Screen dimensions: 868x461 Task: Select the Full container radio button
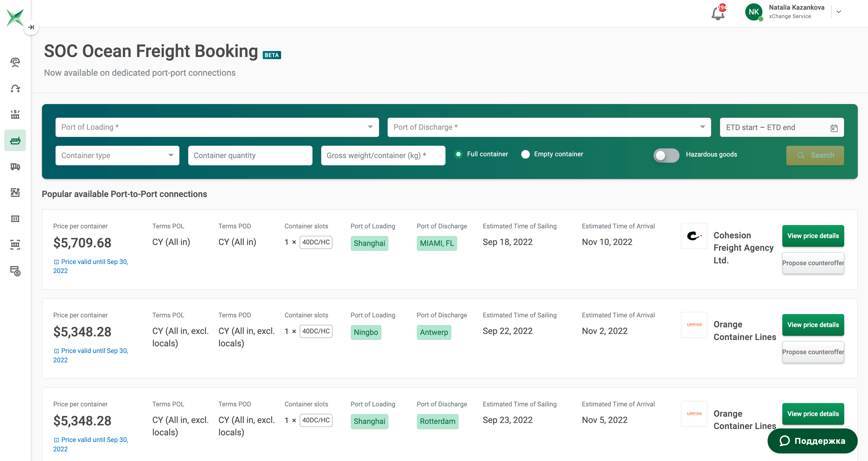(459, 154)
